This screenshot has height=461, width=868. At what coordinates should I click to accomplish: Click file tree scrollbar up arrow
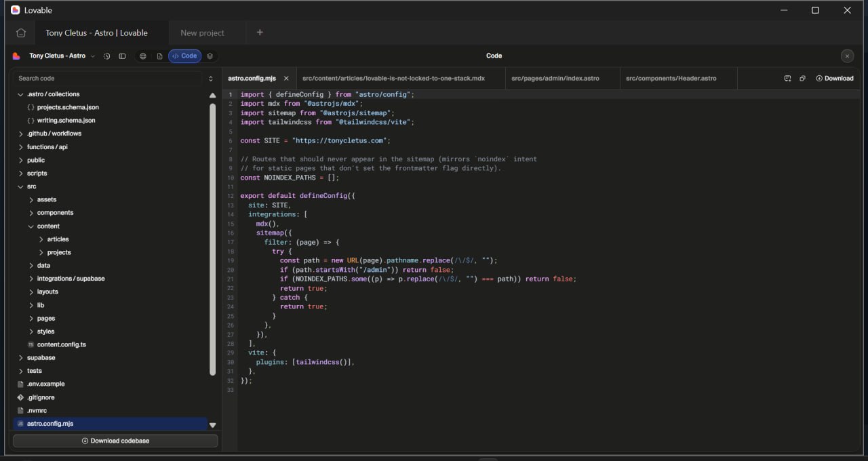tap(212, 95)
